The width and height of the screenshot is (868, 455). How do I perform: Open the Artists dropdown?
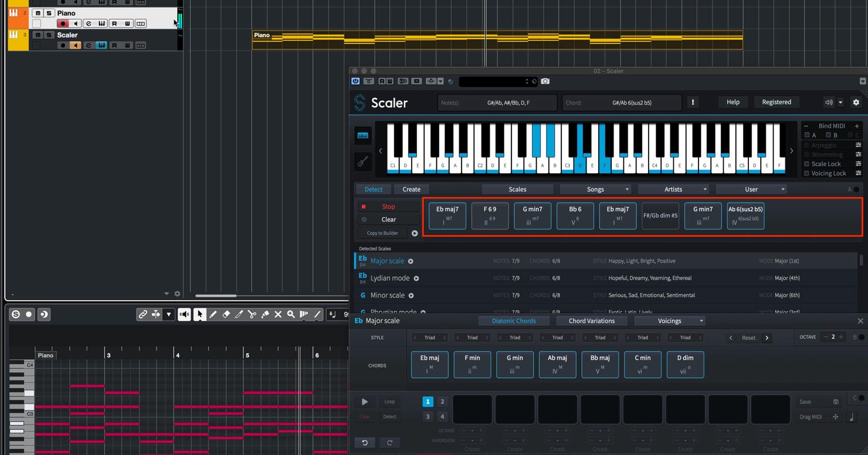click(x=673, y=189)
